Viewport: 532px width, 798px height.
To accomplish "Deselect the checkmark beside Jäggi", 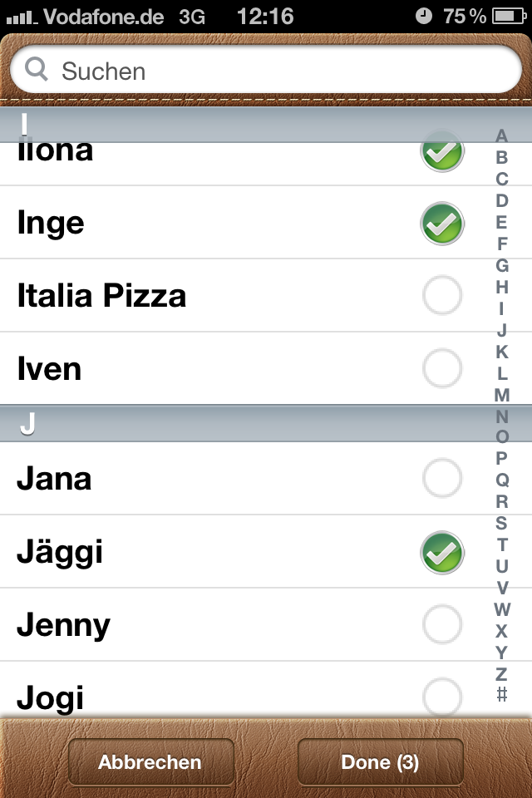I will tap(442, 553).
